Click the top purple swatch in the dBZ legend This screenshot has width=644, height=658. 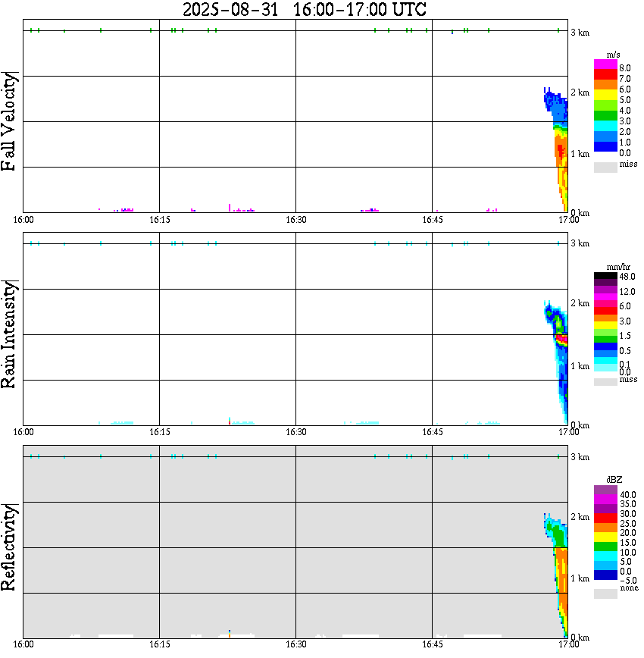coord(605,490)
